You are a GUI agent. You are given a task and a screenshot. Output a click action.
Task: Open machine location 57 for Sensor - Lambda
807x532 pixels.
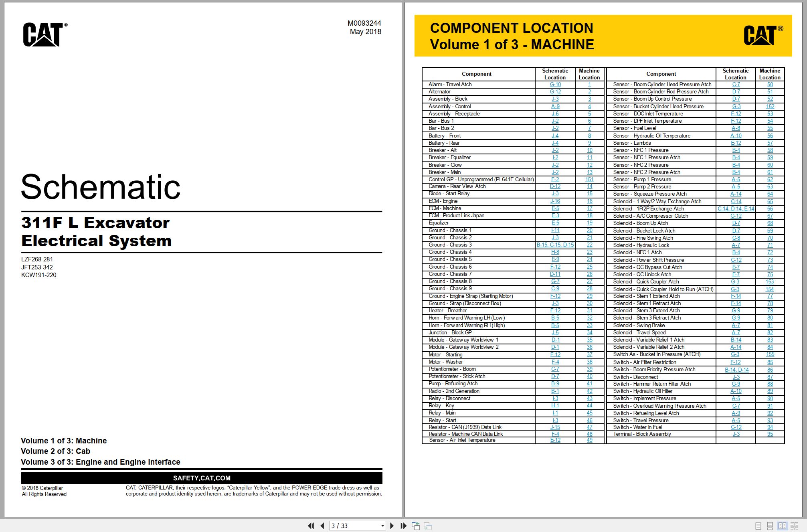pos(770,143)
